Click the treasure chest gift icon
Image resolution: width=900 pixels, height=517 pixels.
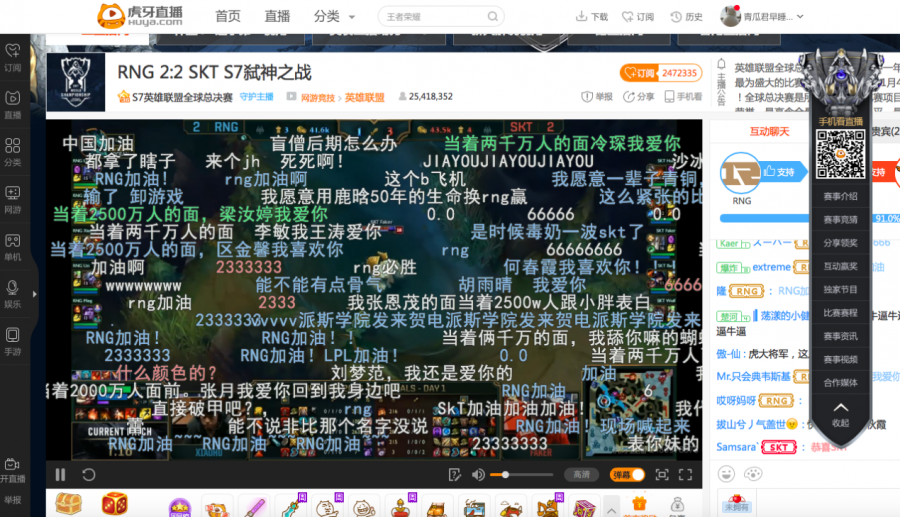(x=68, y=503)
